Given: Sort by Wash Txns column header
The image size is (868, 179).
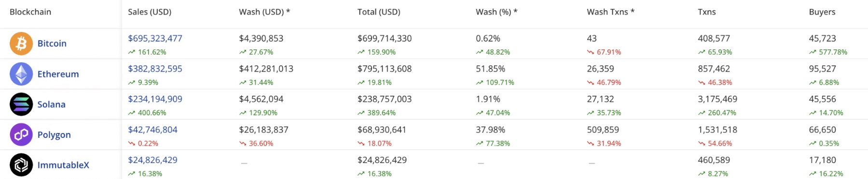Looking at the screenshot, I should click(610, 12).
